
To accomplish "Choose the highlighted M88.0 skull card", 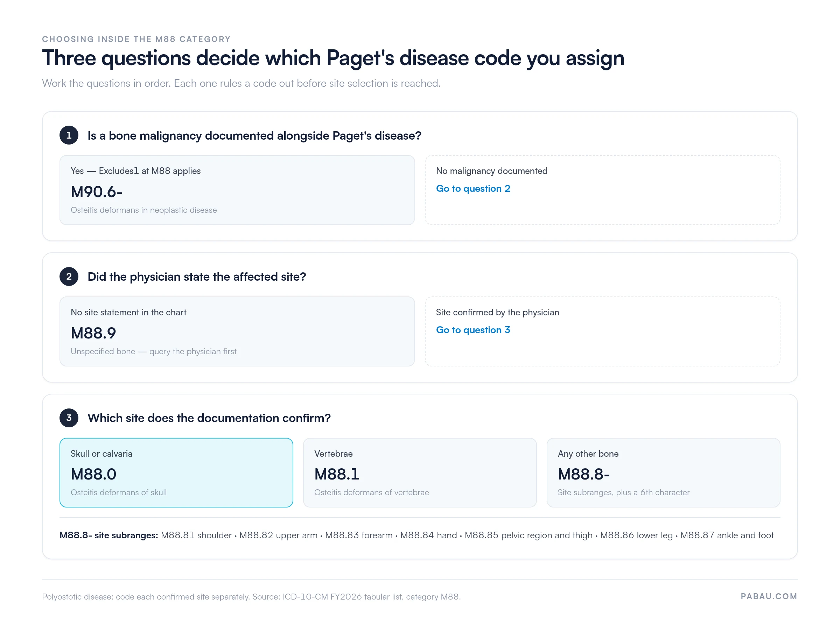I will tap(176, 472).
